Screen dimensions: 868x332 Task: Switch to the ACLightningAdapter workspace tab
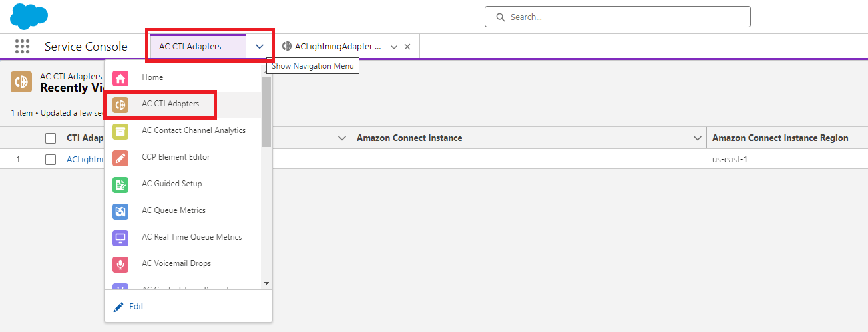pos(337,47)
